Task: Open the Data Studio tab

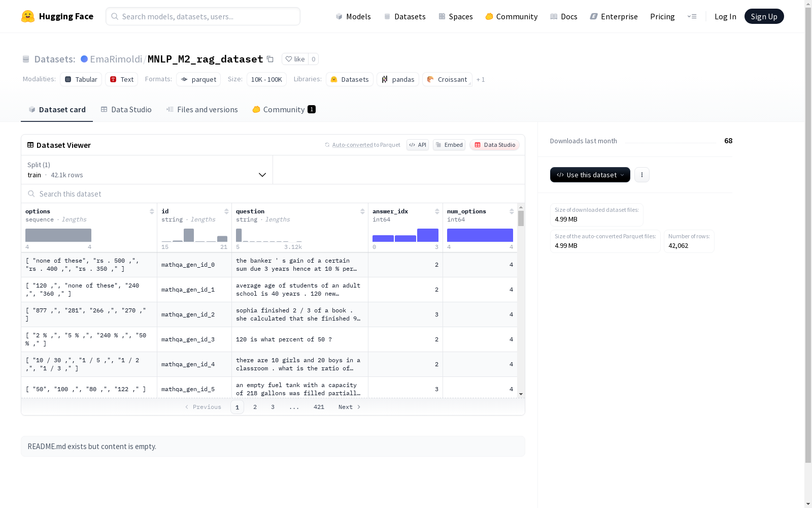Action: click(126, 110)
